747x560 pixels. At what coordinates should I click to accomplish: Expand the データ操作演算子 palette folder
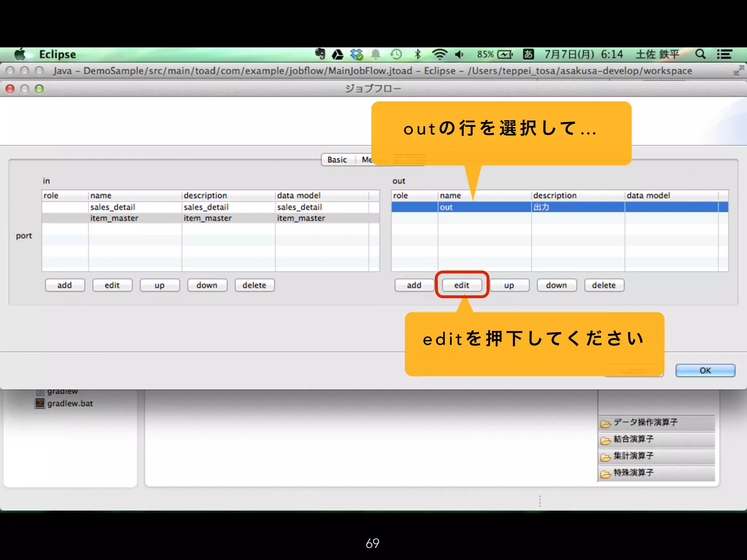(x=657, y=423)
